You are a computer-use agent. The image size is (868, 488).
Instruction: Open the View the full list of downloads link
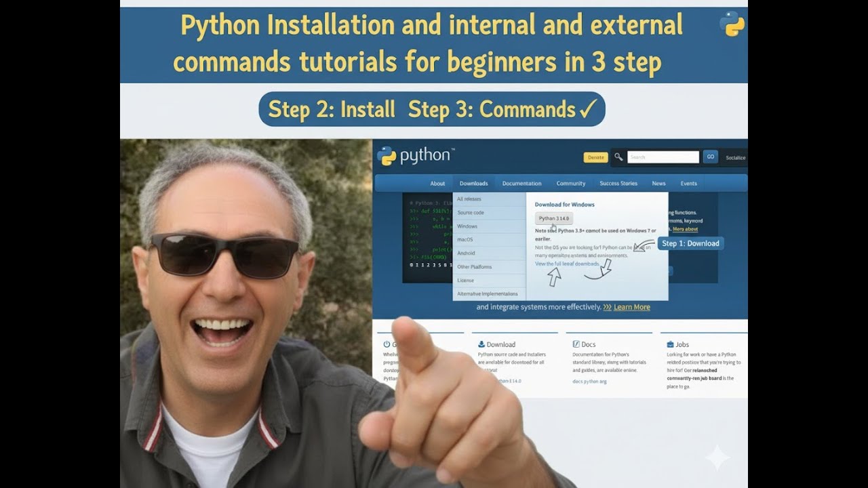pyautogui.click(x=567, y=264)
